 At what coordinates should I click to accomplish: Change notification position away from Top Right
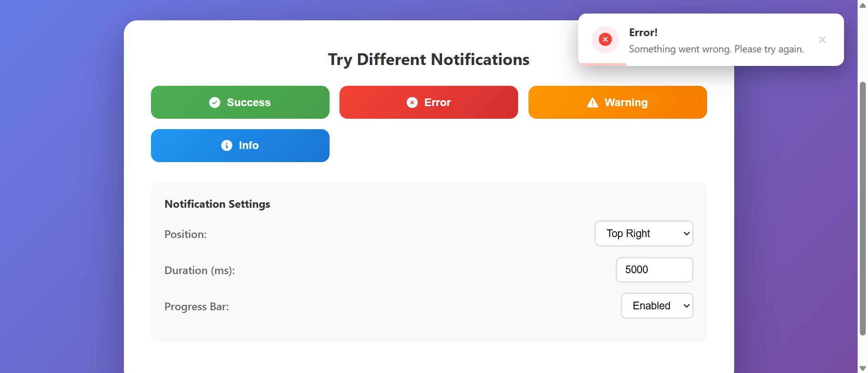[644, 233]
